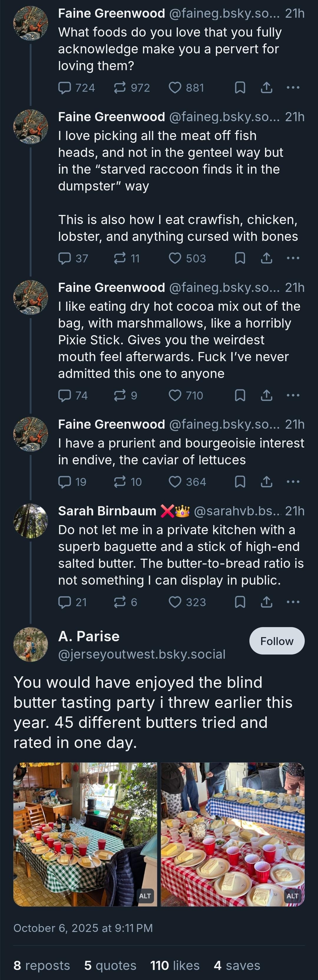Image resolution: width=318 pixels, height=980 pixels.
Task: Reply to the first "What foods" post
Action: [x=65, y=88]
